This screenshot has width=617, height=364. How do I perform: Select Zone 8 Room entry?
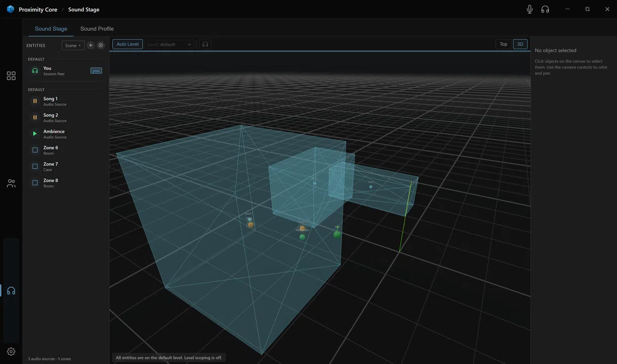point(66,183)
